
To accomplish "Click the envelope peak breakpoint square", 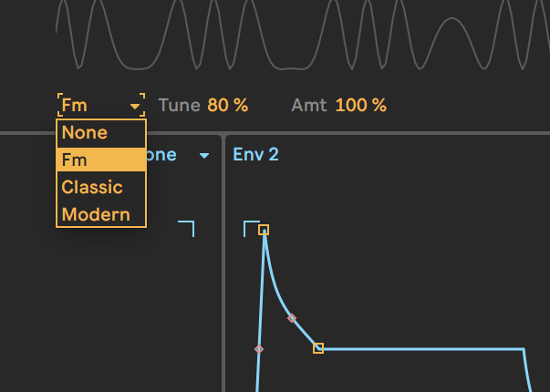I will pyautogui.click(x=264, y=230).
